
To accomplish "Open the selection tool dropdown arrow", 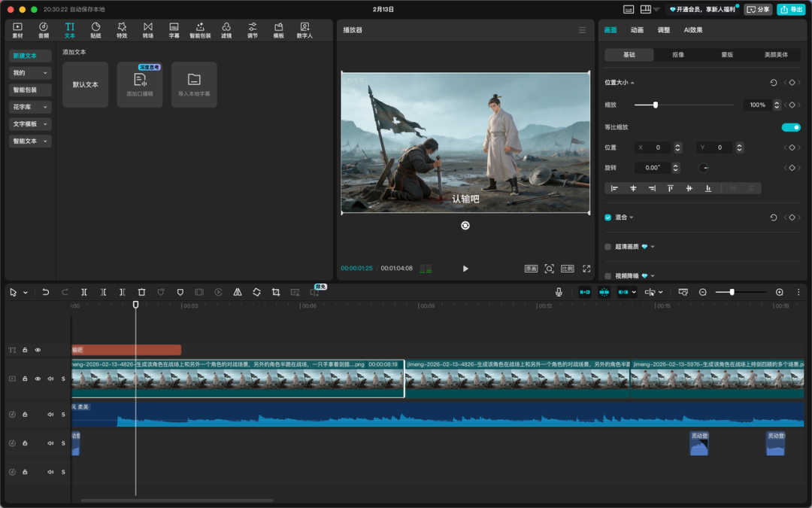I will click(26, 293).
